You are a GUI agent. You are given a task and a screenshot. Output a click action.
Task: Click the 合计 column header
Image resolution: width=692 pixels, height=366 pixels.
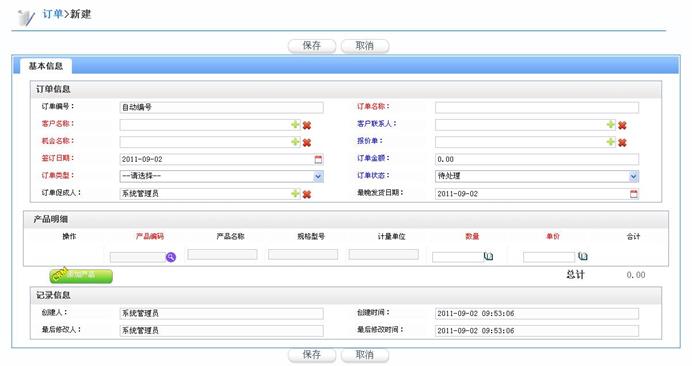pos(633,237)
